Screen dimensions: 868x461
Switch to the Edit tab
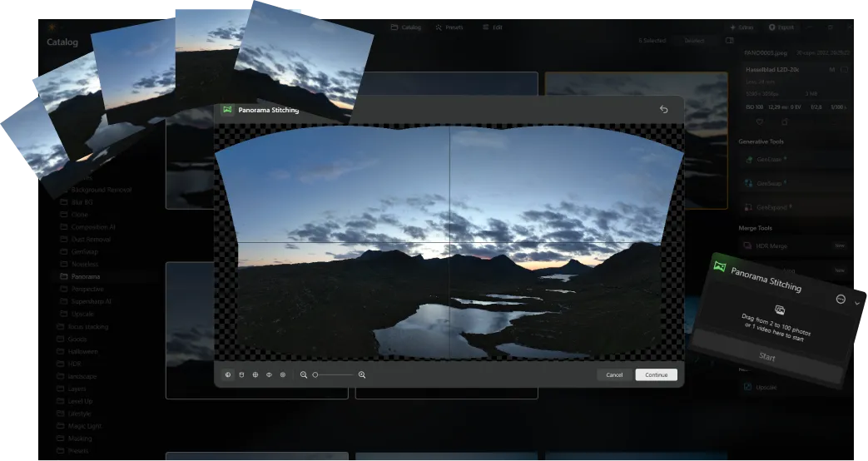click(x=492, y=27)
